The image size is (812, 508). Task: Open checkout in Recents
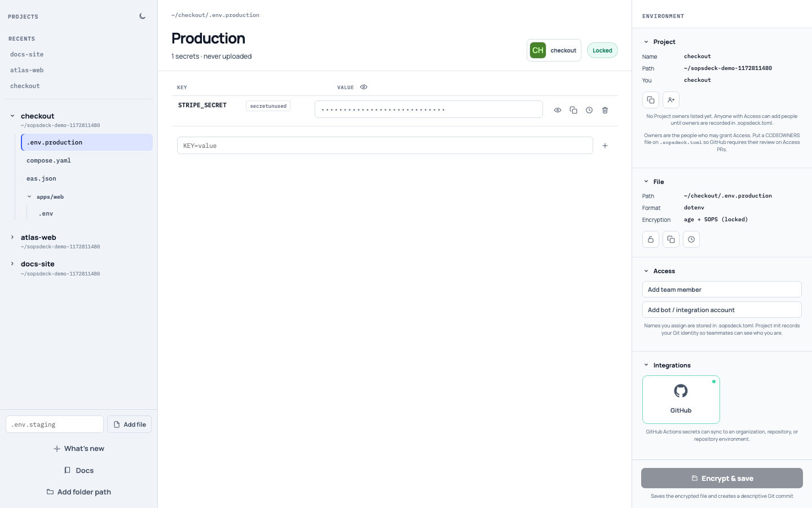tap(25, 86)
